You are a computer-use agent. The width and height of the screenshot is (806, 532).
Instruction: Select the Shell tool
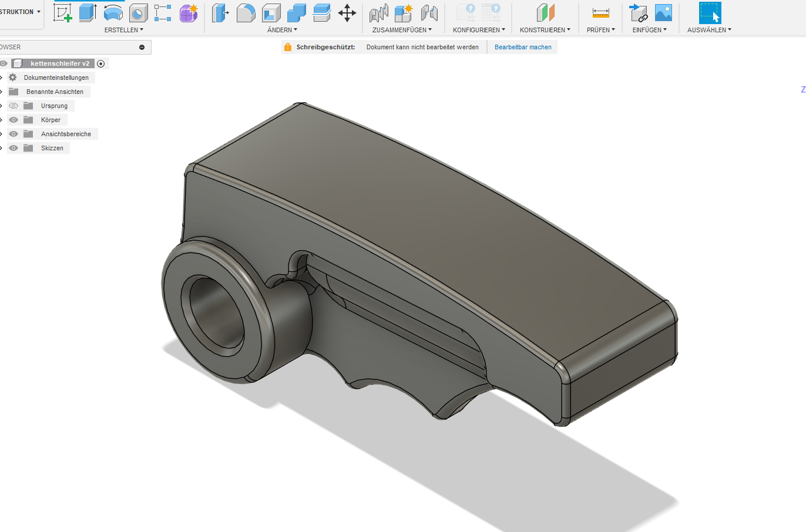(271, 12)
